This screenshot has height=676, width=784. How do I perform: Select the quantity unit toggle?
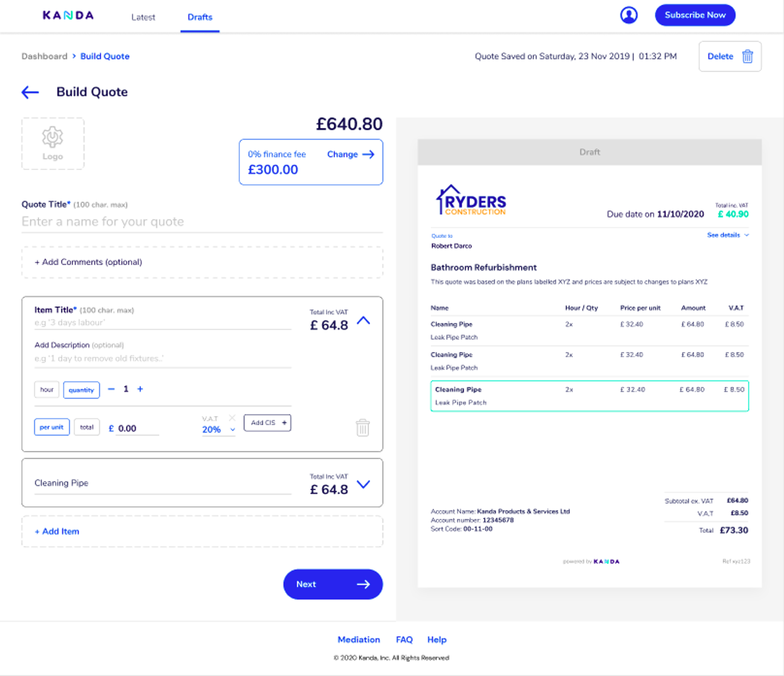81,390
